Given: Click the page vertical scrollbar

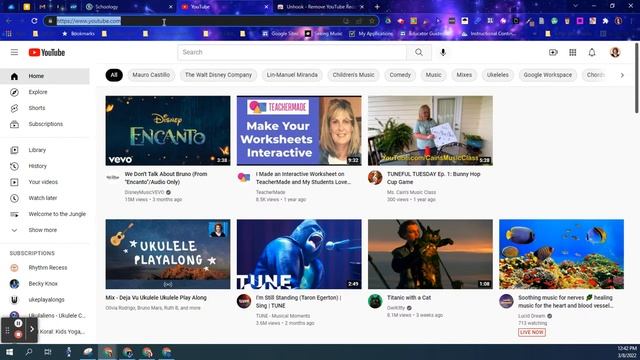Looking at the screenshot, I should [637, 78].
